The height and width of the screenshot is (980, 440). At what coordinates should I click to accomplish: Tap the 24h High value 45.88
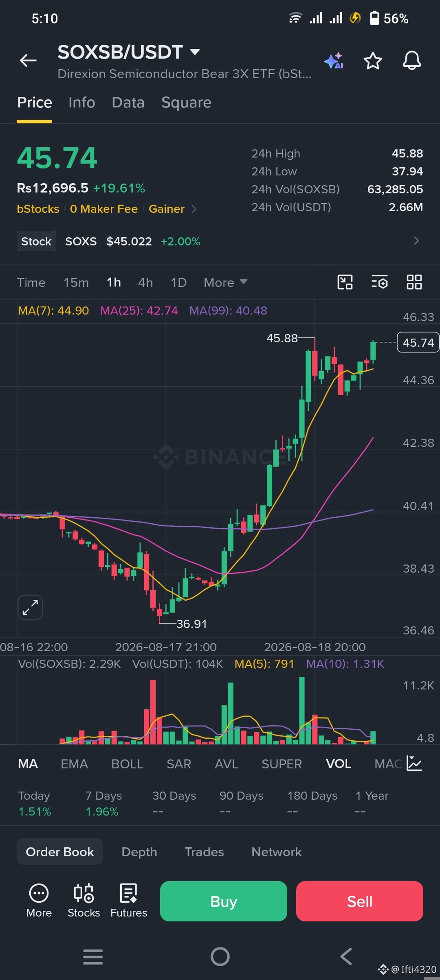[x=407, y=153]
